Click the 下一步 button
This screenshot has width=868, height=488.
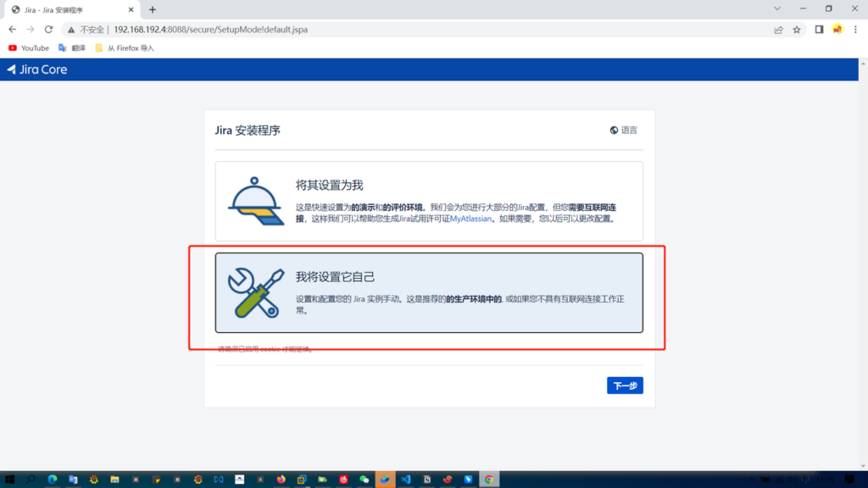pyautogui.click(x=625, y=385)
